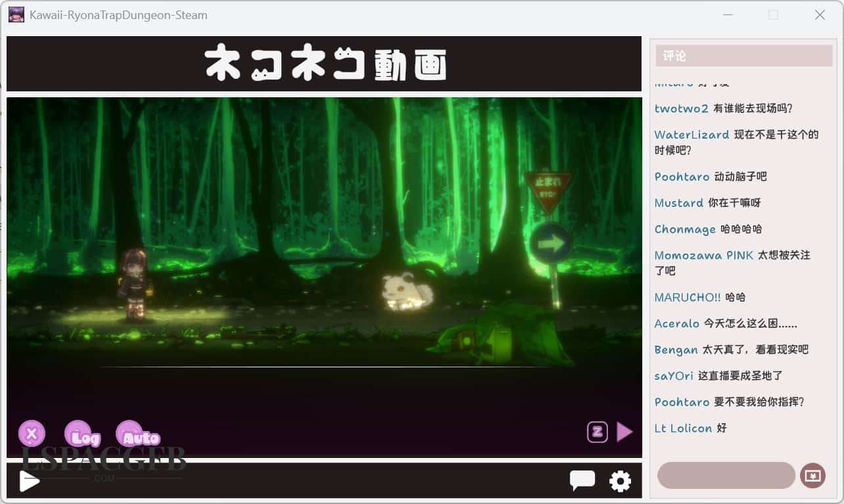Click the red stop sign in forest

(x=548, y=189)
